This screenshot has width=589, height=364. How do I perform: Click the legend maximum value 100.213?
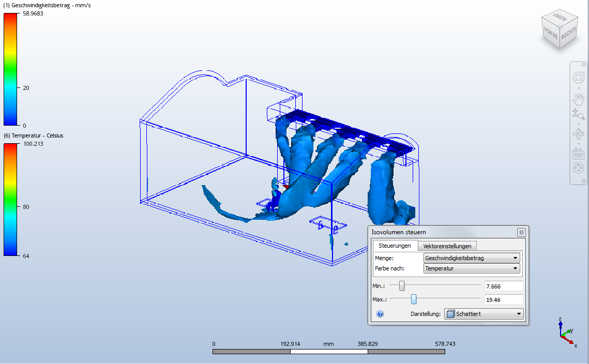pyautogui.click(x=33, y=144)
